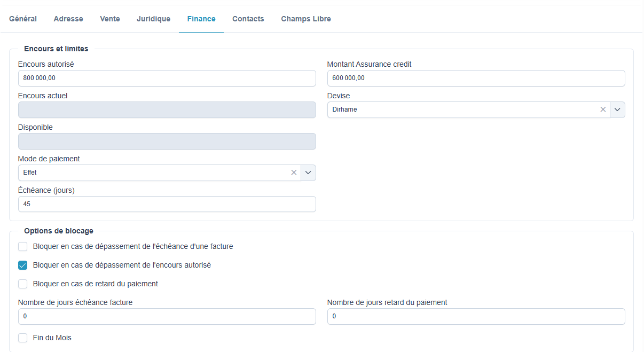Check Bloquer en cas de retard du paiement

23,284
